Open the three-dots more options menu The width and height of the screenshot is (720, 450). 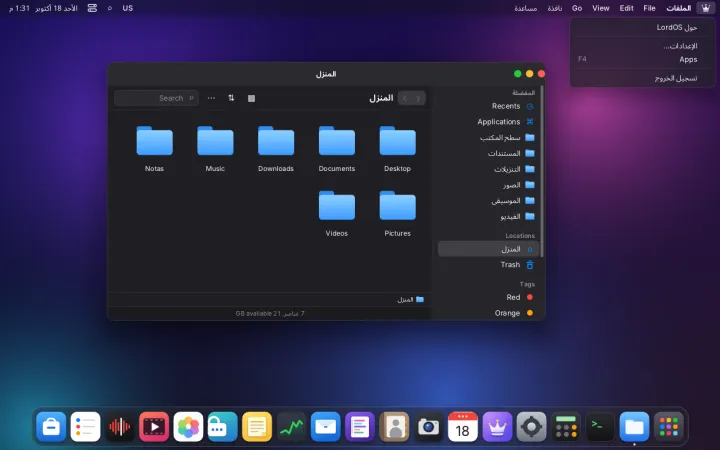(211, 98)
